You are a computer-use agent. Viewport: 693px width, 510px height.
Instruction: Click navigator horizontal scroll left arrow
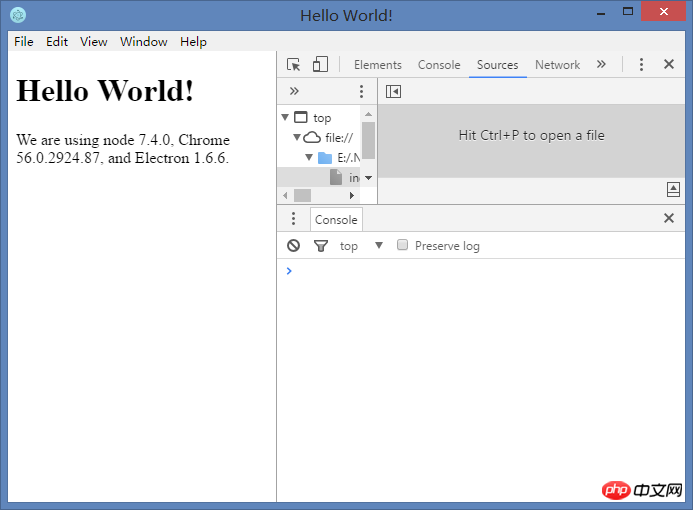coord(285,195)
